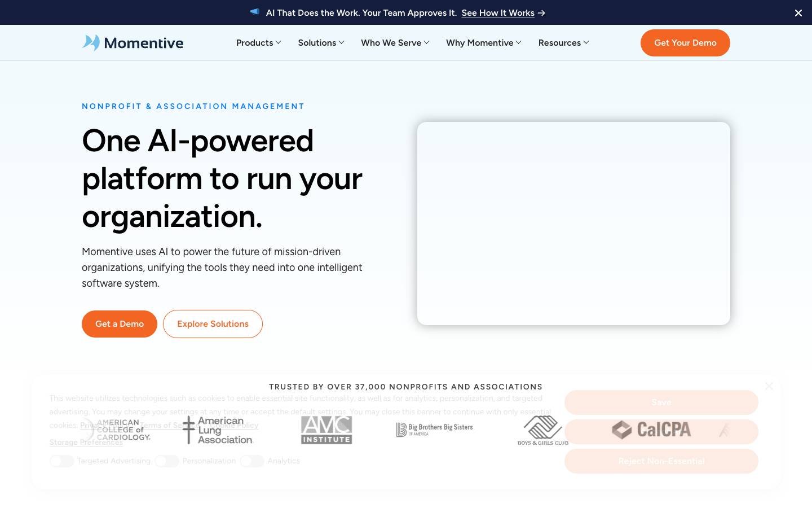Open the Who We Serve dropdown
The width and height of the screenshot is (812, 508).
pyautogui.click(x=395, y=43)
